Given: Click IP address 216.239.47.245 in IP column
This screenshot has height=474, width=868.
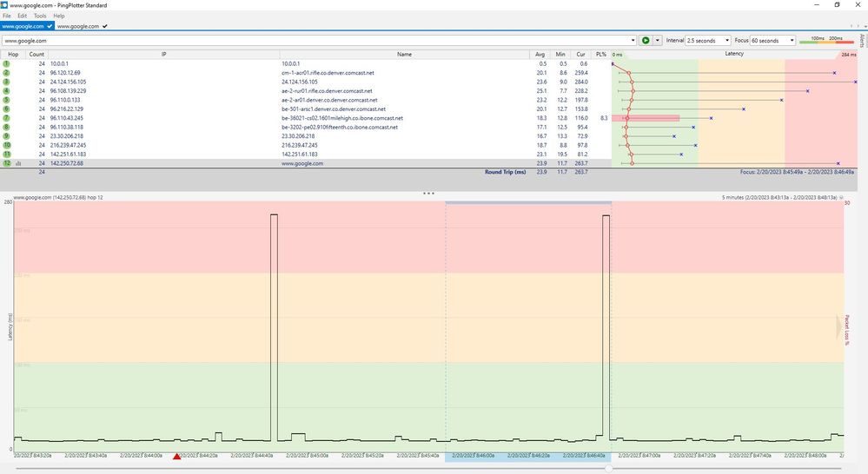Looking at the screenshot, I should pyautogui.click(x=68, y=145).
